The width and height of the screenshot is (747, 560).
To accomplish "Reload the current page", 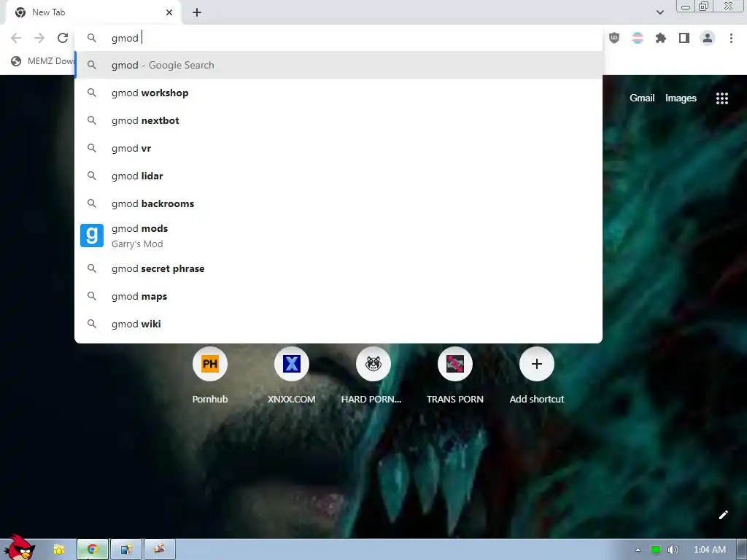I will pyautogui.click(x=63, y=38).
